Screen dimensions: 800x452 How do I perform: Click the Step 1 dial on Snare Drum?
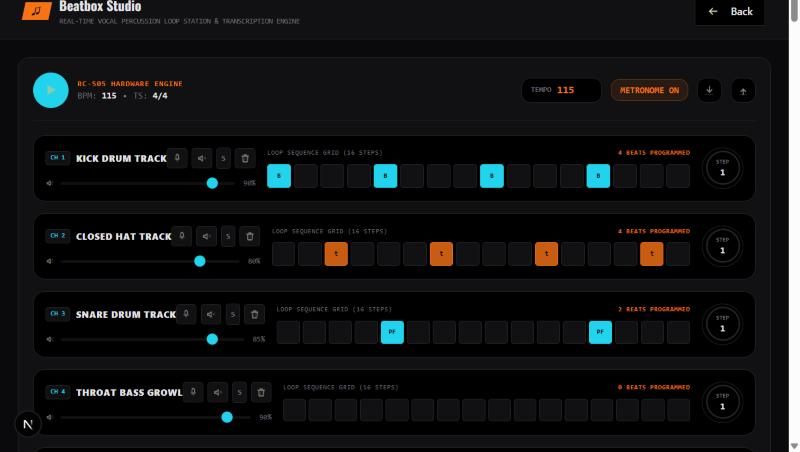[x=722, y=324]
